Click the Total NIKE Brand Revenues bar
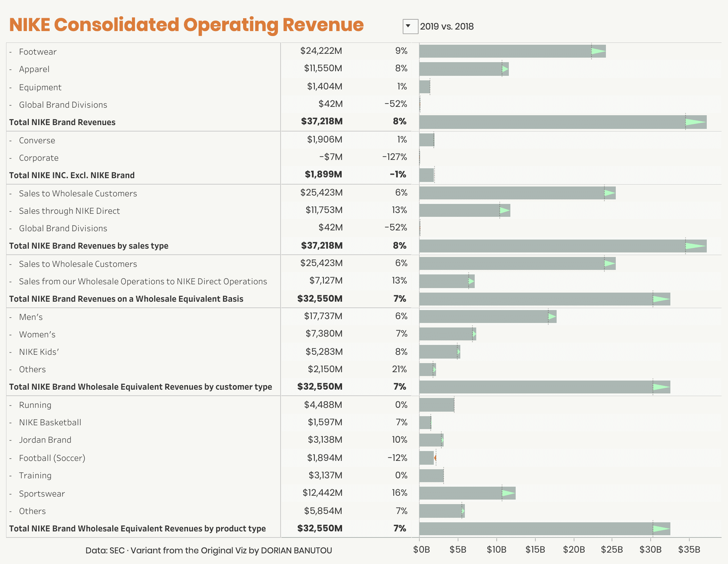The width and height of the screenshot is (728, 564). 563,122
